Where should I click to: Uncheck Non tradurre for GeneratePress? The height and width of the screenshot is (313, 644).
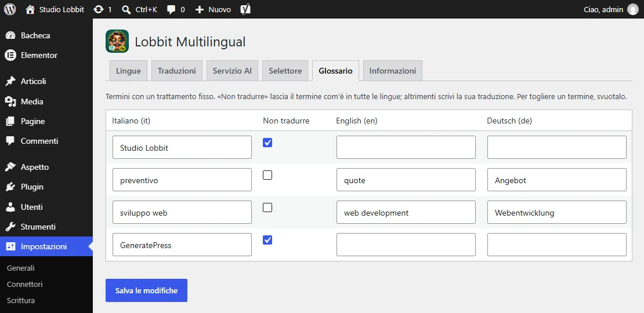coord(267,240)
